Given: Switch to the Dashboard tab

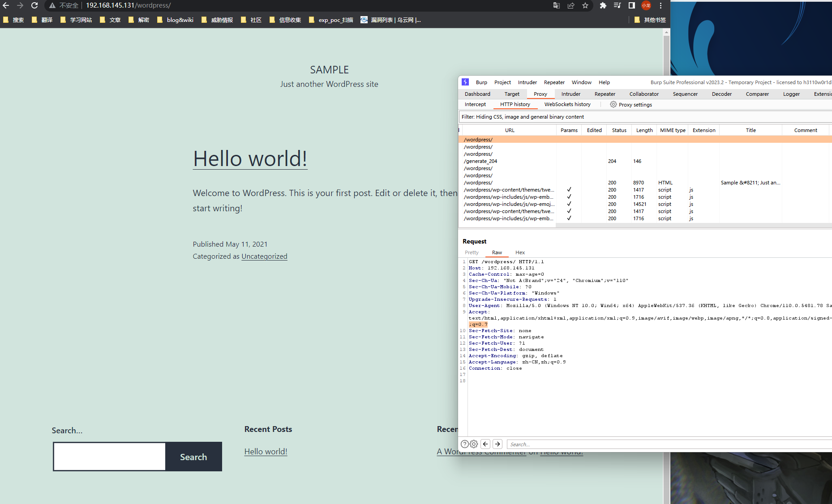Looking at the screenshot, I should coord(477,94).
